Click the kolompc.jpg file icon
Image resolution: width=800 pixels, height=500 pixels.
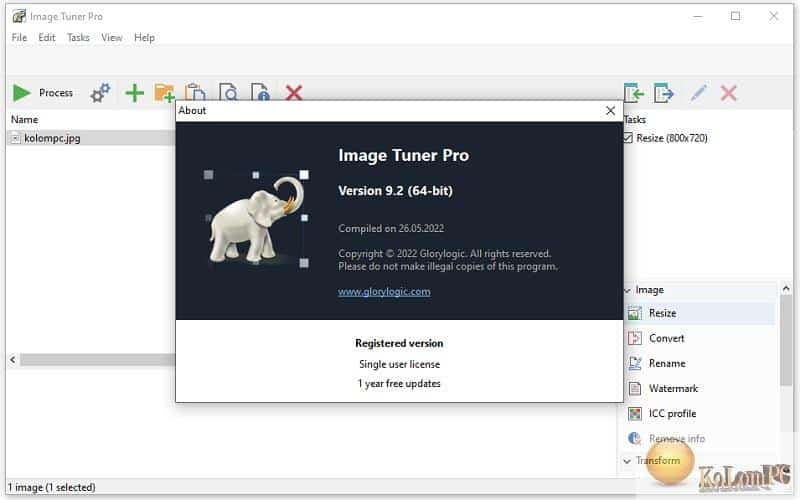click(x=16, y=138)
